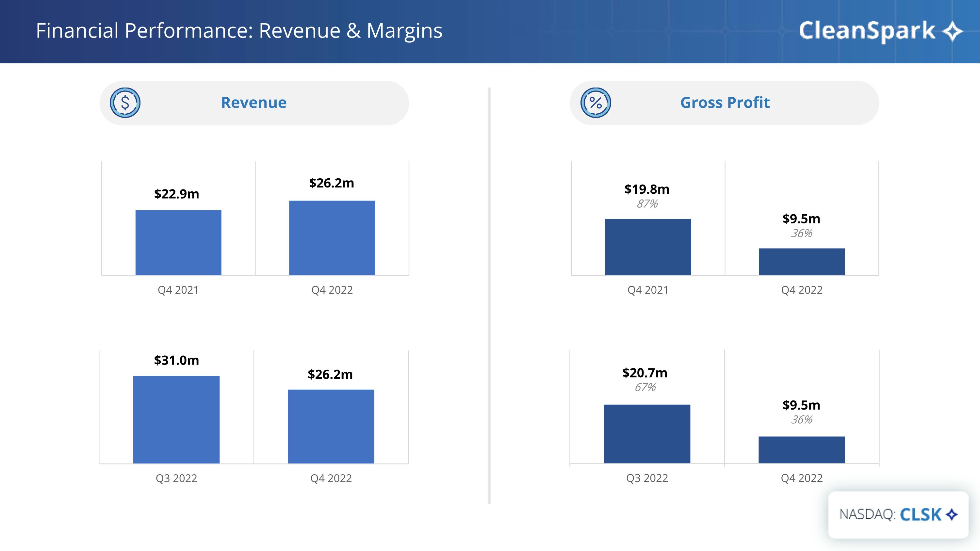Image resolution: width=980 pixels, height=551 pixels.
Task: Select the $31.0m Q3 2022 revenue bar
Action: click(x=176, y=419)
